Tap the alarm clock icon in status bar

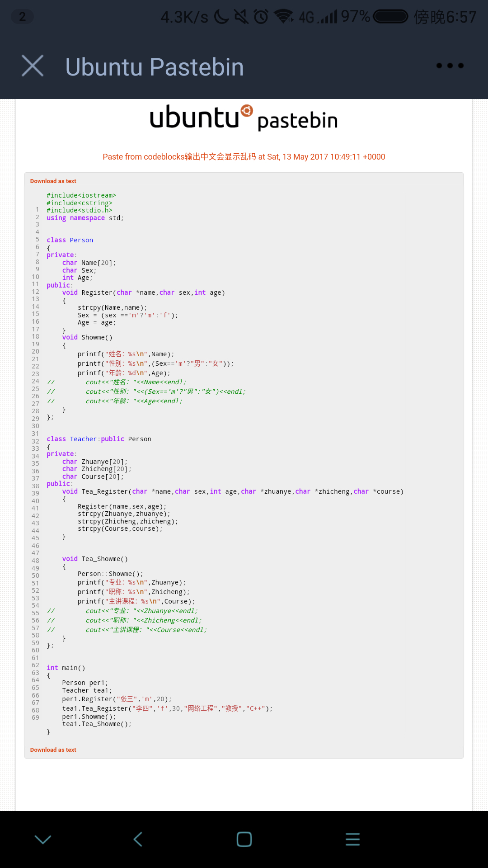[x=261, y=17]
